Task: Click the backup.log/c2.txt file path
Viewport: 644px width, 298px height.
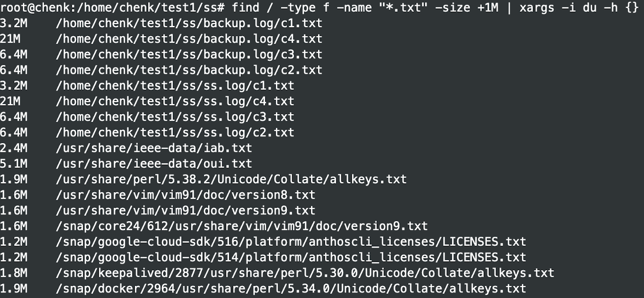Action: [189, 70]
